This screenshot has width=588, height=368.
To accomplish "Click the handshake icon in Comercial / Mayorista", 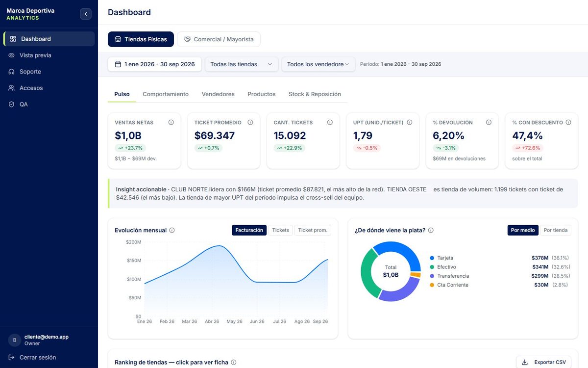I will [x=187, y=39].
